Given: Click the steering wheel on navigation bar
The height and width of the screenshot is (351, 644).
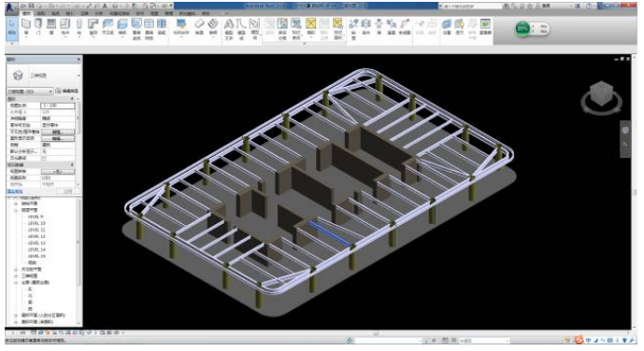Looking at the screenshot, I should coord(625,131).
